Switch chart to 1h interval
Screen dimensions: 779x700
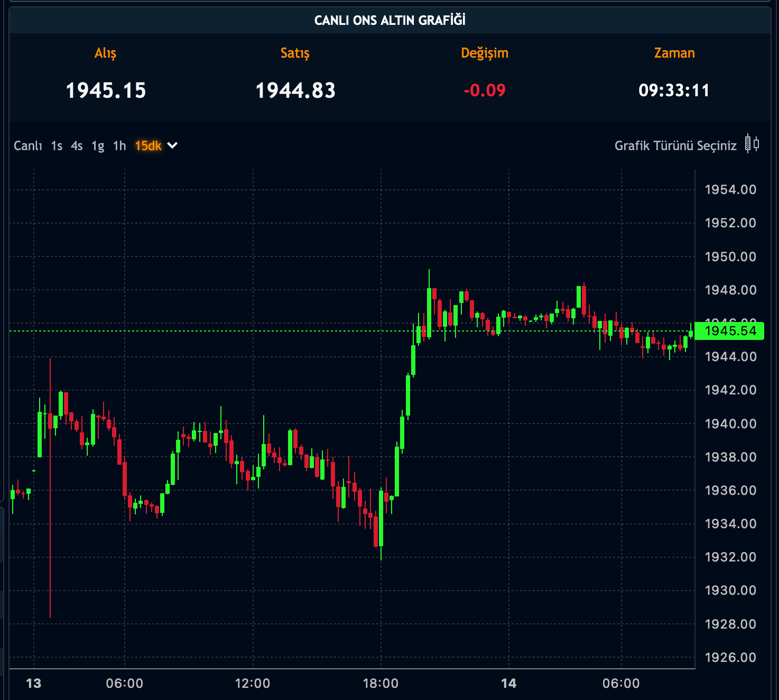pos(119,146)
